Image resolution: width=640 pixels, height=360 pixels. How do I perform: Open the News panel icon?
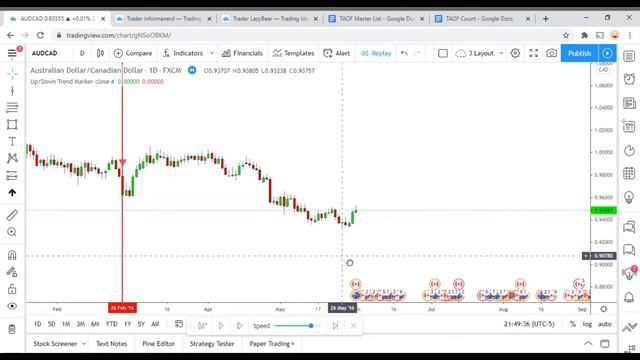tap(629, 103)
